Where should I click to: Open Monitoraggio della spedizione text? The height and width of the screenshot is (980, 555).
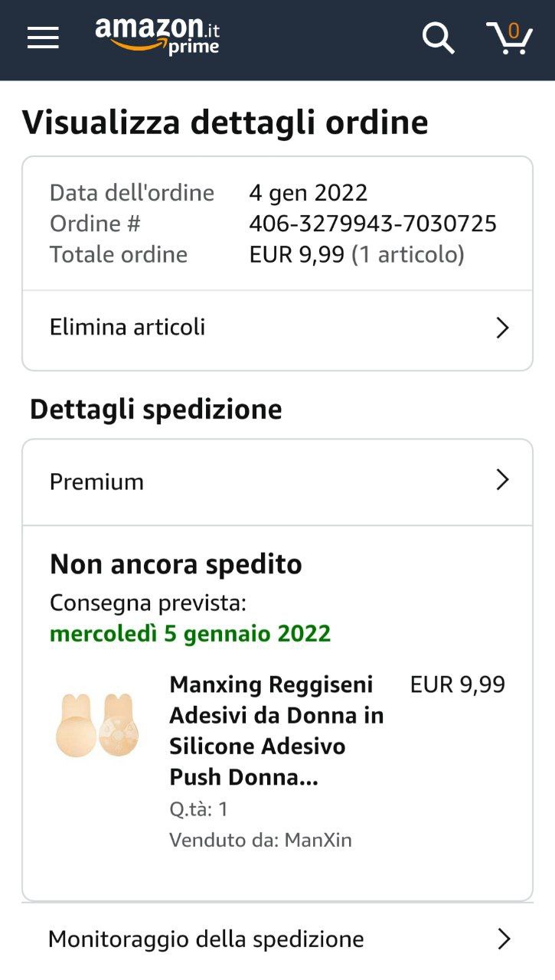(206, 939)
